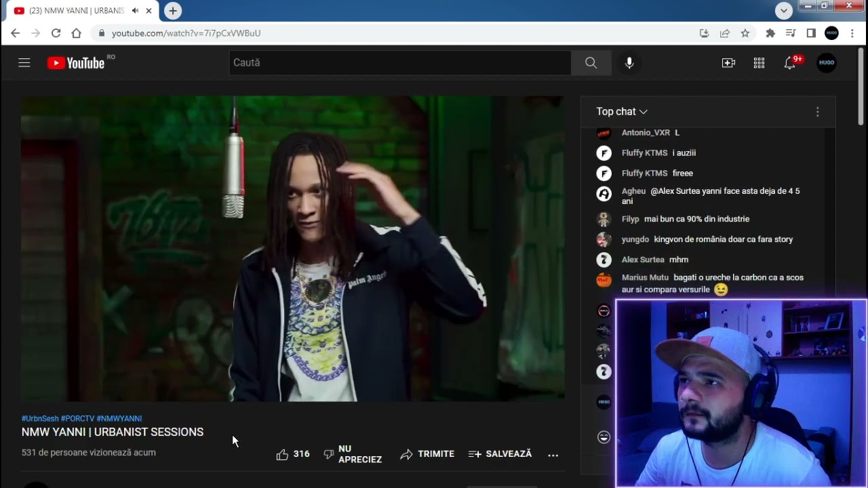
Task: Click the search magnifier button
Action: 591,63
